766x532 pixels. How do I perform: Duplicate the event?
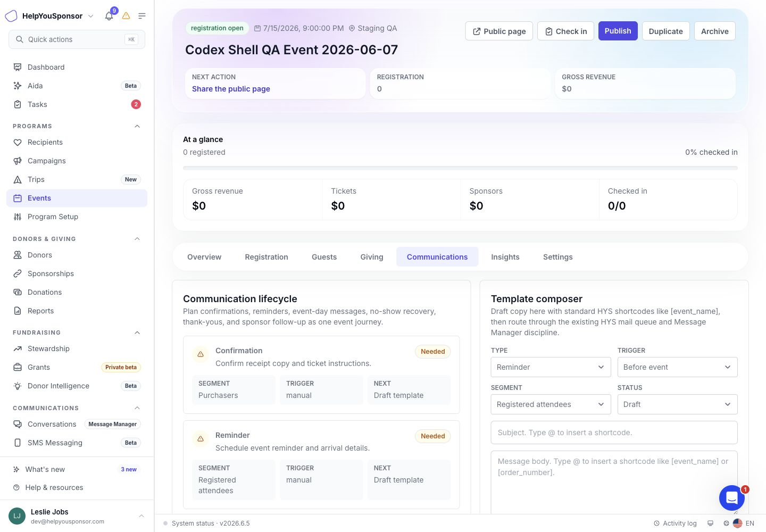coord(665,31)
